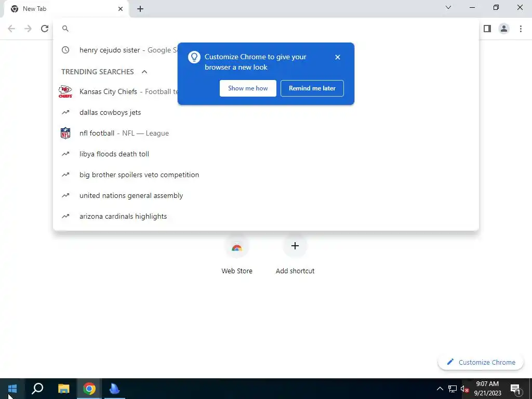Click the muted volume tray icon
The width and height of the screenshot is (532, 399).
point(464,389)
